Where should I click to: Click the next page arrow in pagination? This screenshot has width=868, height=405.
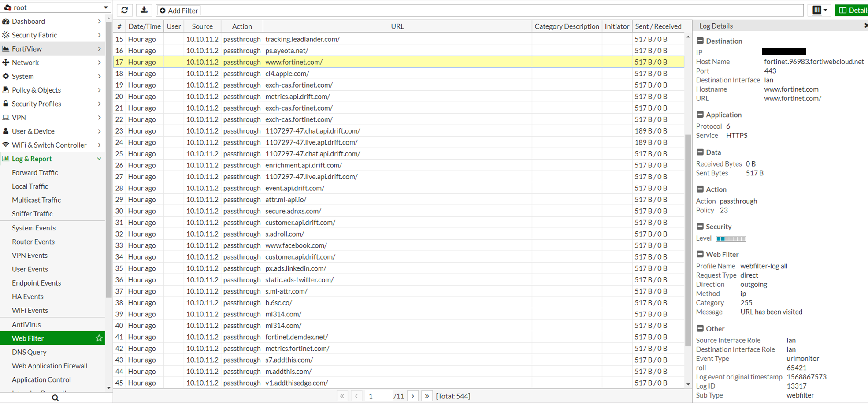click(413, 396)
